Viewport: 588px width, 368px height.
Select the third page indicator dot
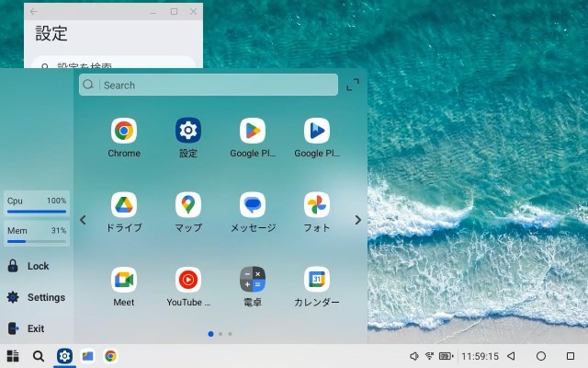point(230,334)
